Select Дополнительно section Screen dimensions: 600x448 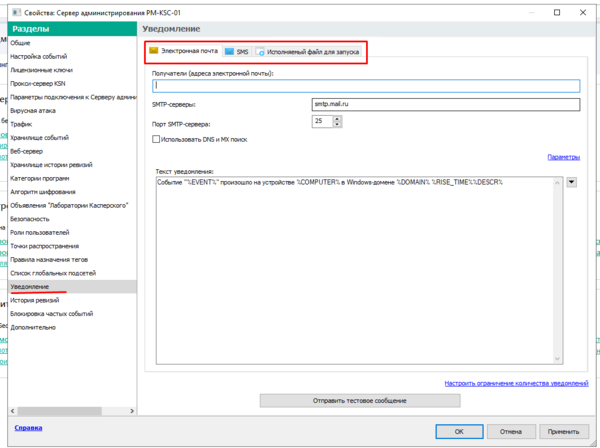[x=72, y=327]
